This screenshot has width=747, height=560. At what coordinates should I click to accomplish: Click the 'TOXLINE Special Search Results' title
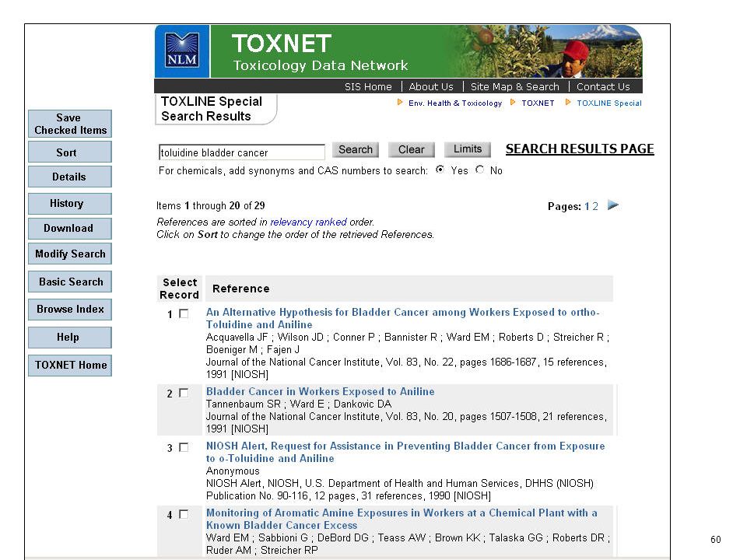(212, 109)
